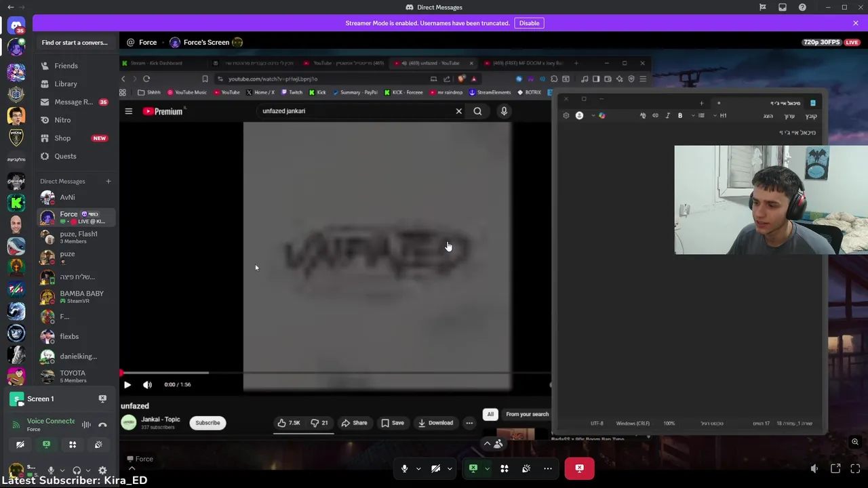Open Discord home direct messages icon
Viewport: 868px width, 488px height.
click(16, 26)
